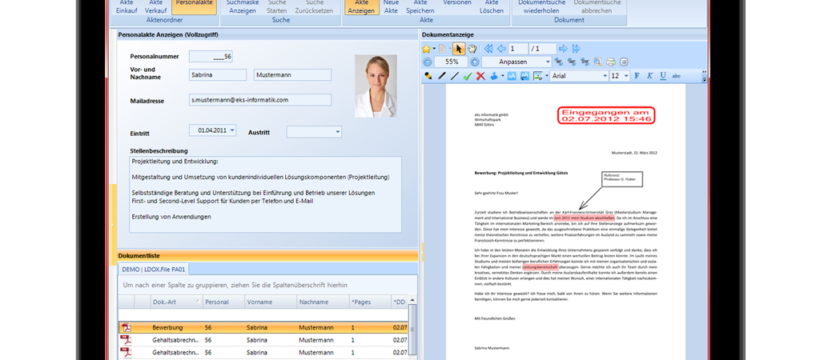The image size is (820, 360).
Task: Zoom out with the minus circle button
Action: point(427,62)
